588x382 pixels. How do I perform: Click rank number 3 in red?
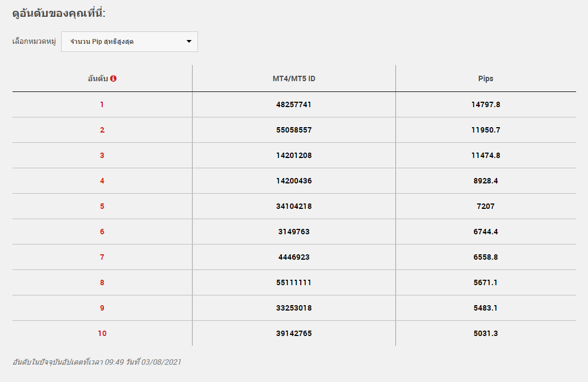click(x=102, y=155)
